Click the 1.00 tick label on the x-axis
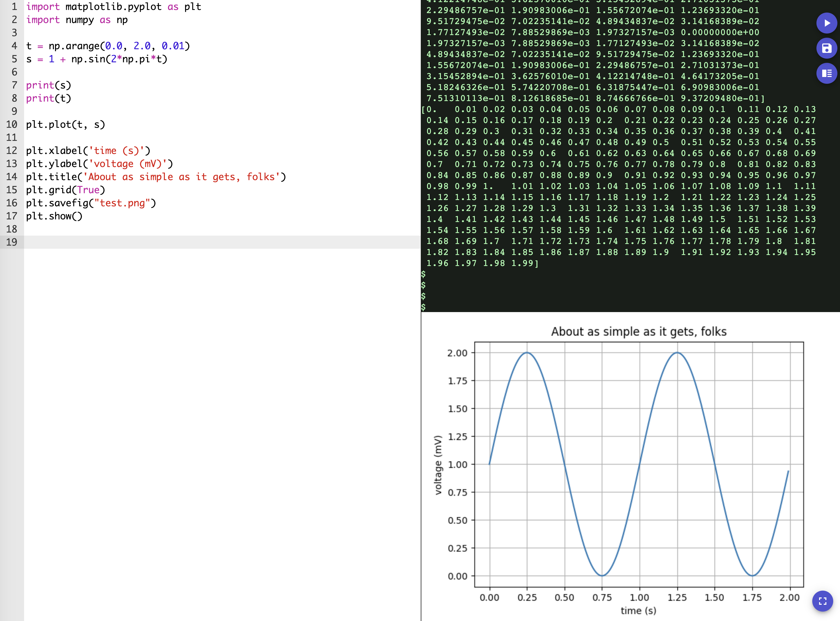The width and height of the screenshot is (840, 621). [639, 597]
